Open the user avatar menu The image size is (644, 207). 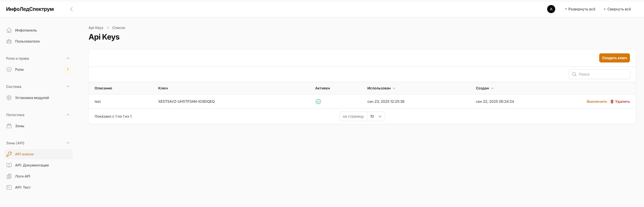[x=551, y=9]
